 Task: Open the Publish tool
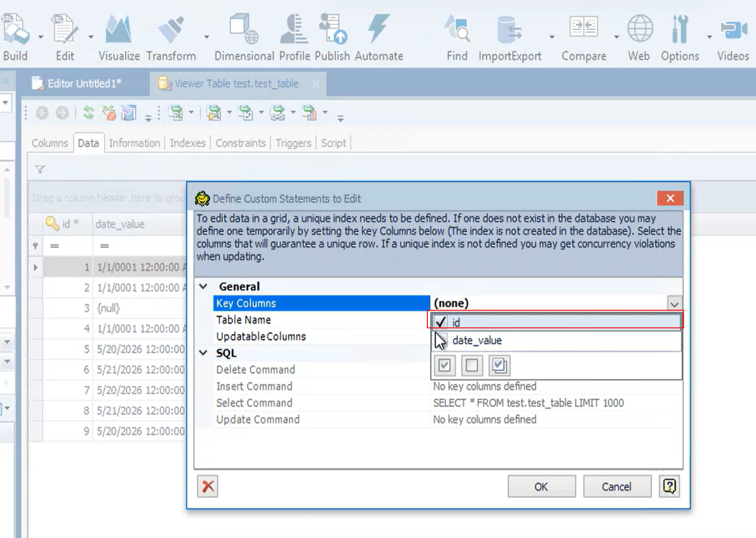pyautogui.click(x=332, y=38)
